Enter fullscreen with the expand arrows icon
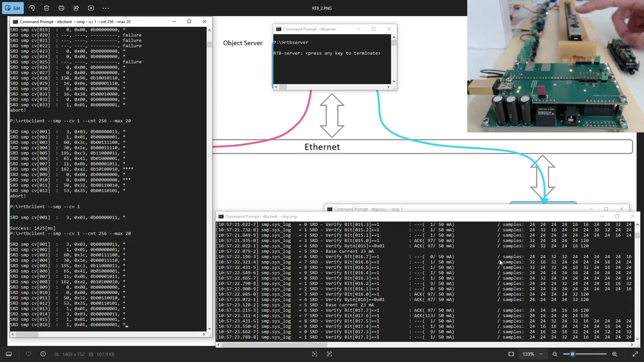The width and height of the screenshot is (644, 362). point(635,354)
